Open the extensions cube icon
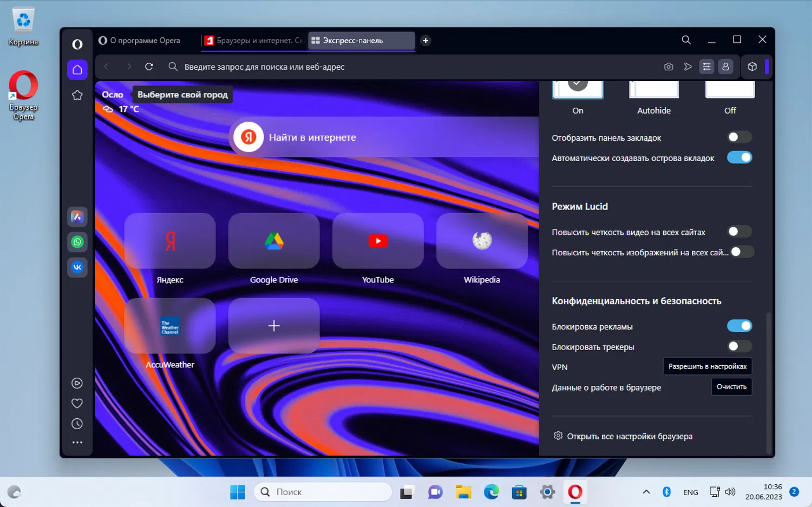 click(x=752, y=67)
